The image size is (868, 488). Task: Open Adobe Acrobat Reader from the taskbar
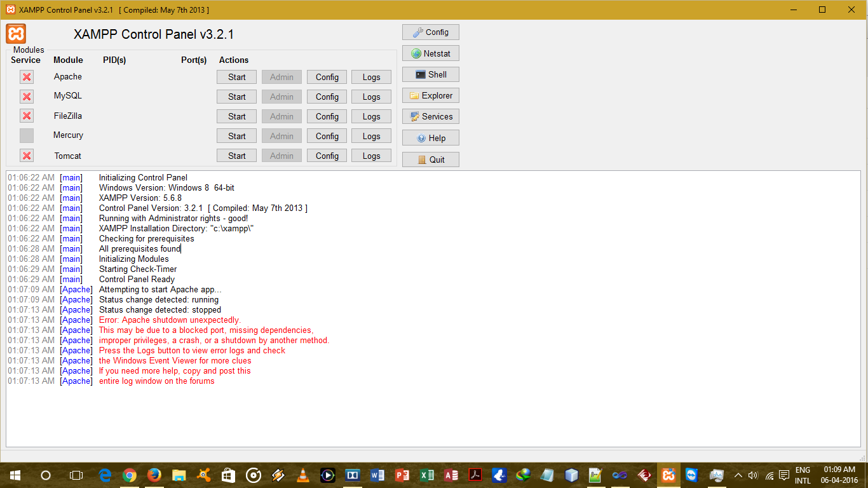475,475
